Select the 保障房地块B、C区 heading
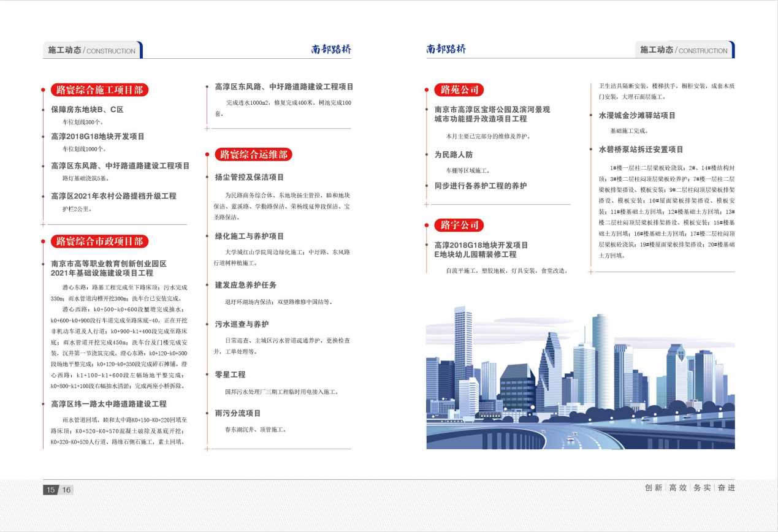 87,110
